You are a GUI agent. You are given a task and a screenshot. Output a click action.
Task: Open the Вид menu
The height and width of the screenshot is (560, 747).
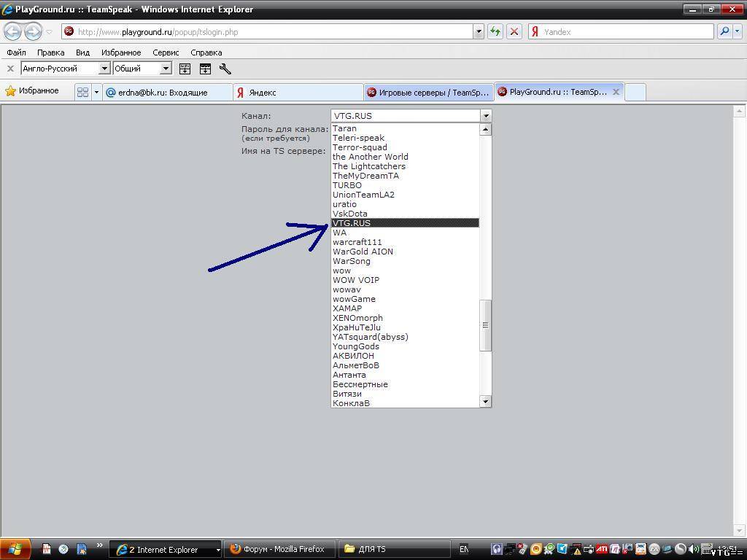click(x=83, y=52)
